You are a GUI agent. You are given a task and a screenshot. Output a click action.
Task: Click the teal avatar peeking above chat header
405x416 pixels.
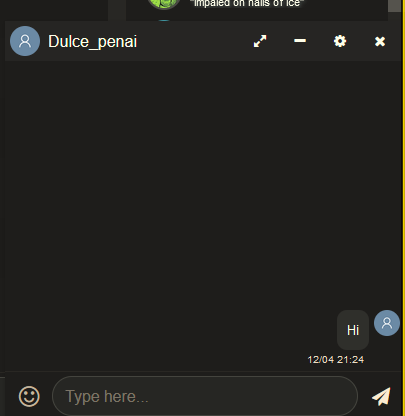tap(164, 20)
